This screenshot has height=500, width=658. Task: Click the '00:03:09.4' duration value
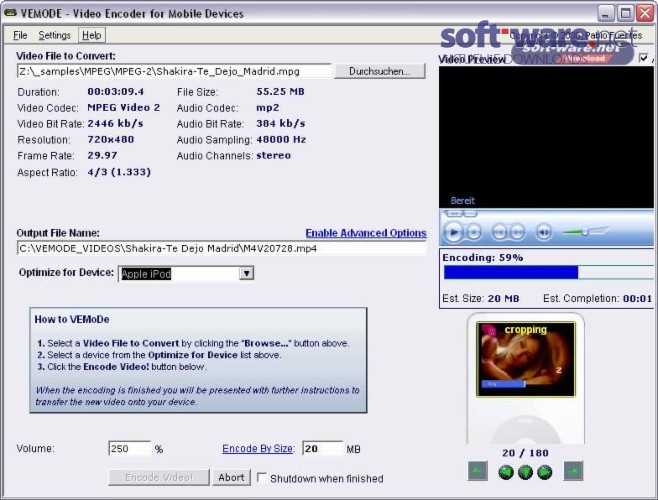(116, 92)
